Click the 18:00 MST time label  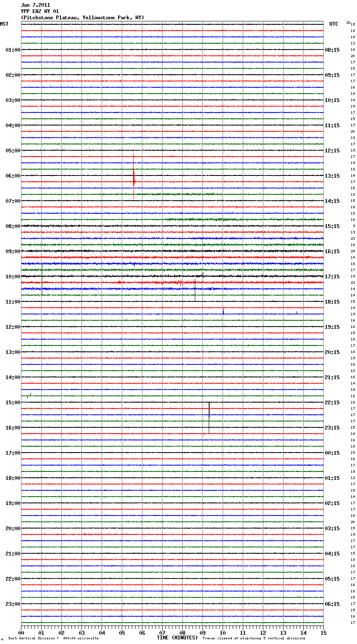13,478
